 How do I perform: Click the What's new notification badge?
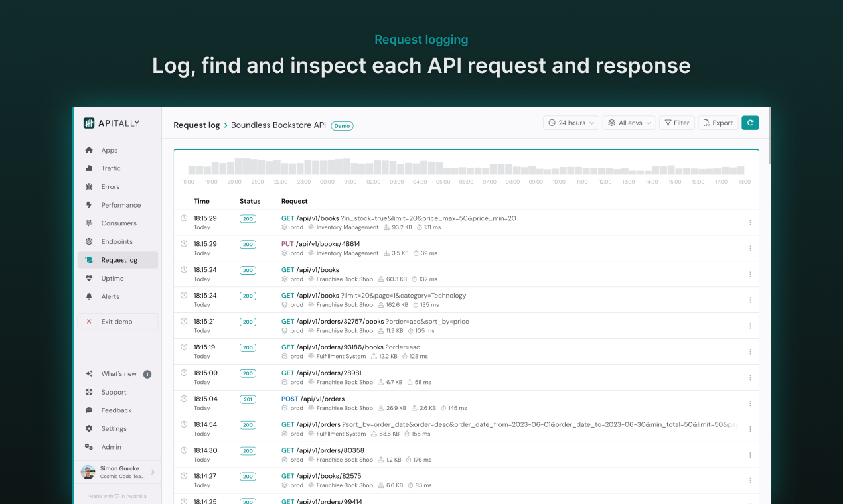pyautogui.click(x=147, y=374)
